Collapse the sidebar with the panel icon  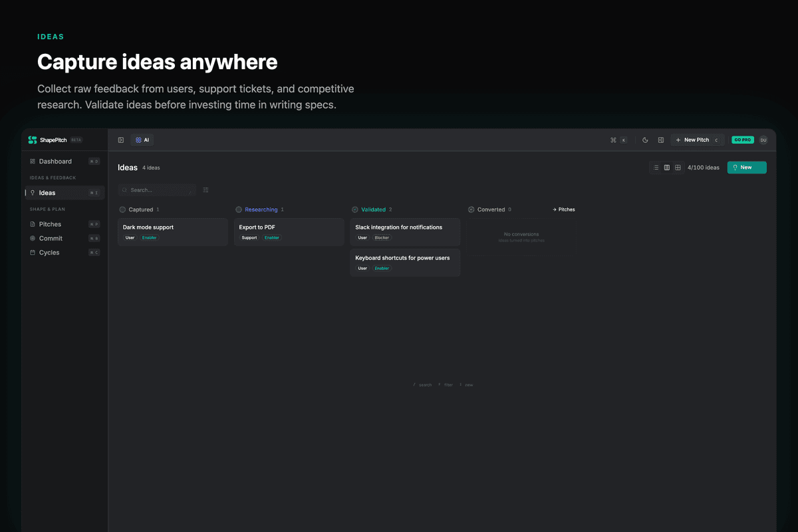[121, 140]
